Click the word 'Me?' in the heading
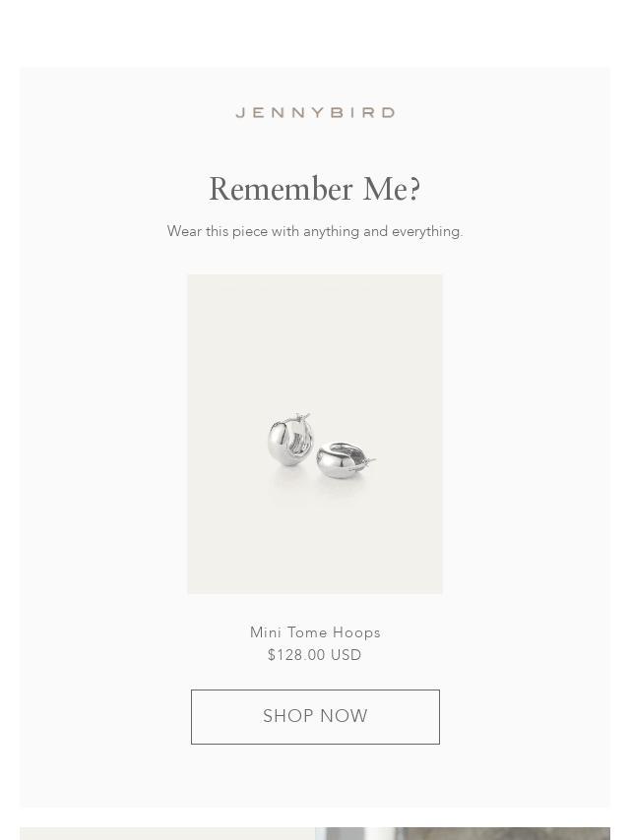The height and width of the screenshot is (840, 630). 392,189
